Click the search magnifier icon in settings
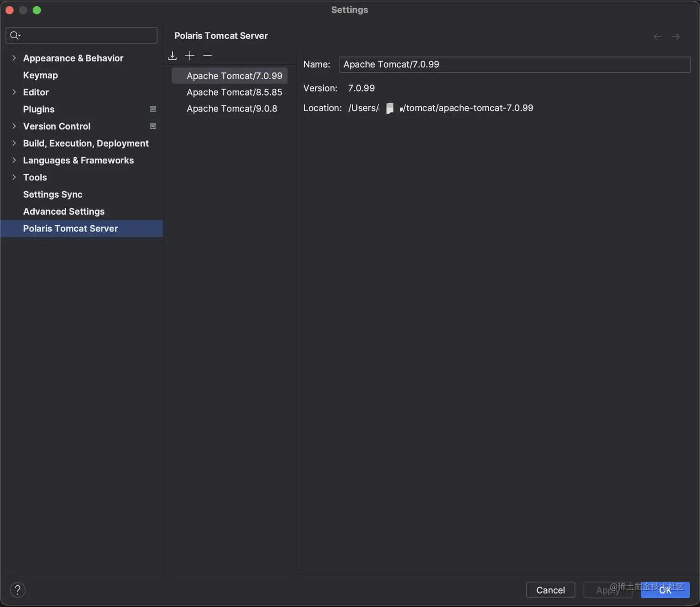The width and height of the screenshot is (700, 607). click(15, 36)
